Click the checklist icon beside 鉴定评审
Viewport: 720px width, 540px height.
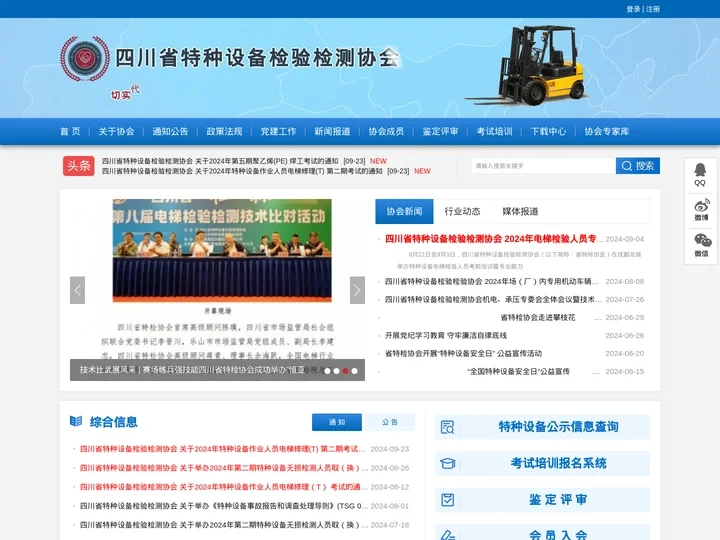[447, 500]
